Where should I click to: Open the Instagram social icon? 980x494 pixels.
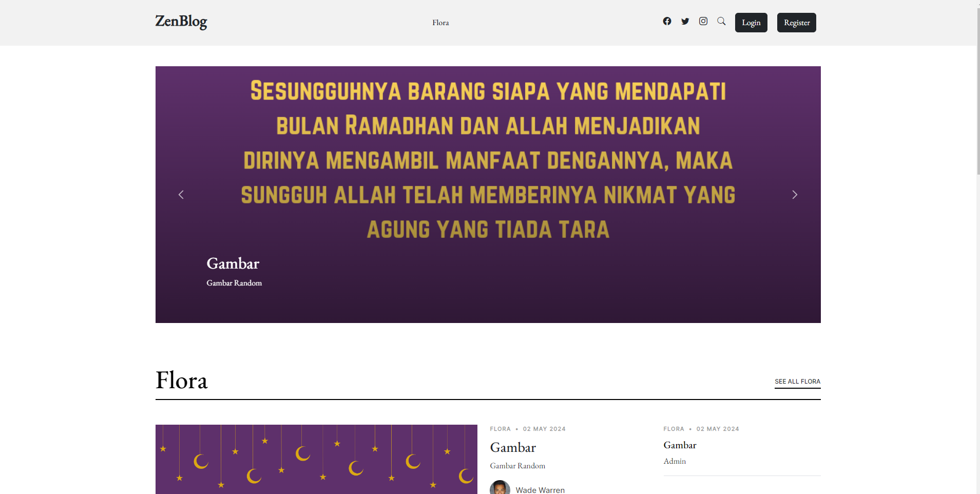click(703, 21)
